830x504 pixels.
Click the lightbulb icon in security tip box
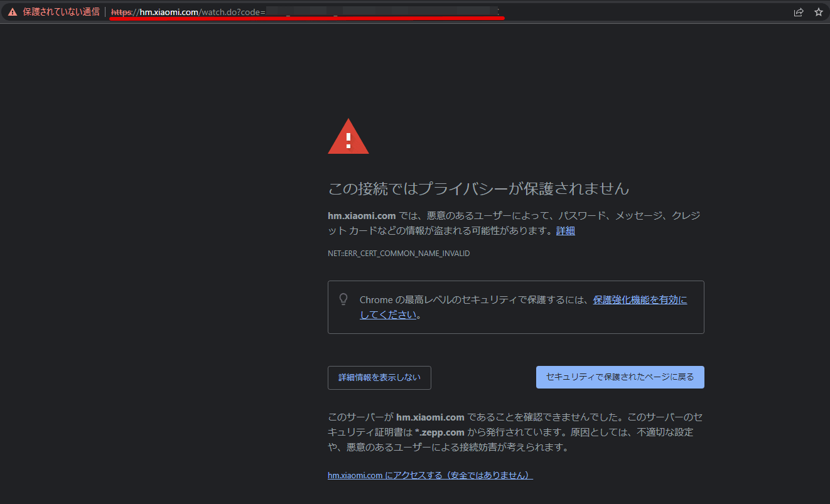coord(343,299)
